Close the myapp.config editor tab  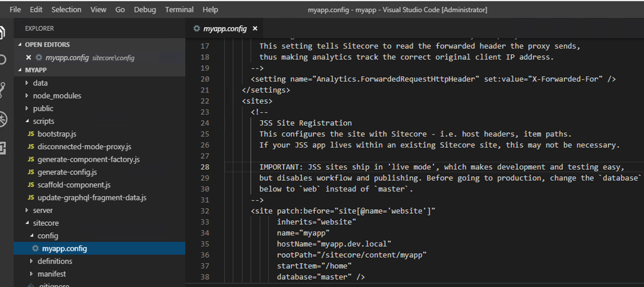[255, 29]
